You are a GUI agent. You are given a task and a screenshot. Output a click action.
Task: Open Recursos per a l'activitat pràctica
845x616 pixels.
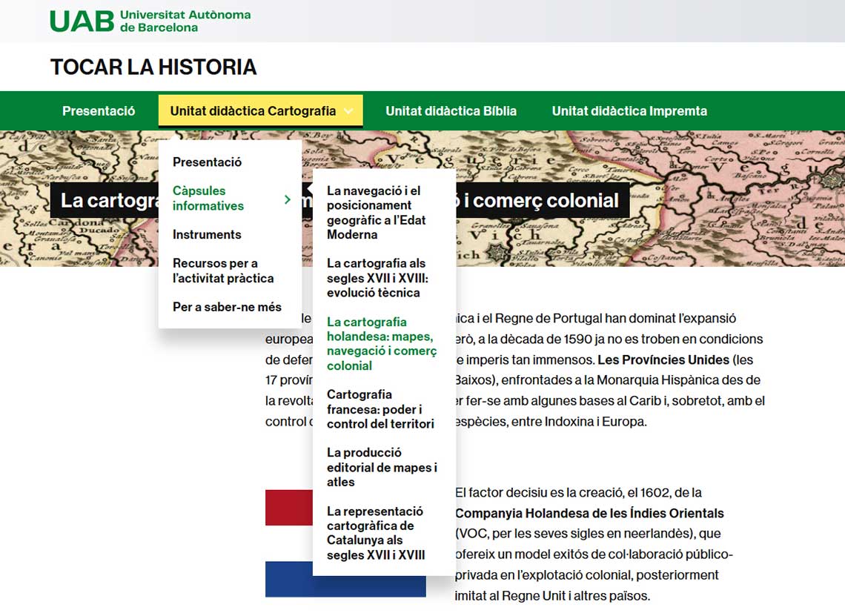[x=223, y=271]
